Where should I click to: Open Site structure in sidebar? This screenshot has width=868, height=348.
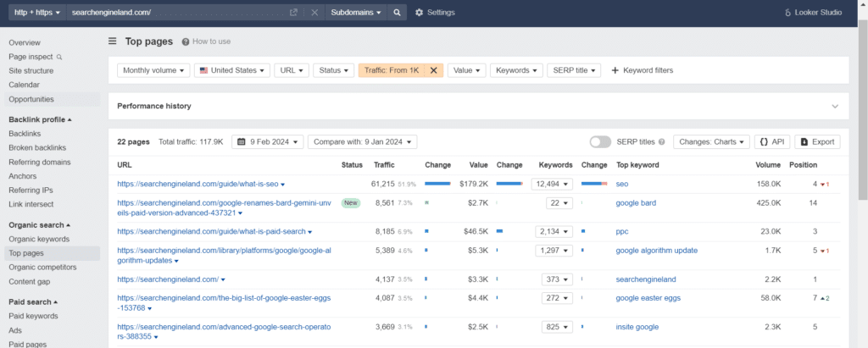tap(31, 71)
